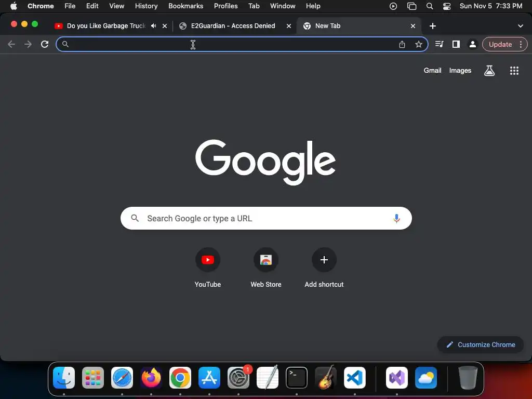Open the Bookmarks menu
Screen dimensions: 532x399
185,6
